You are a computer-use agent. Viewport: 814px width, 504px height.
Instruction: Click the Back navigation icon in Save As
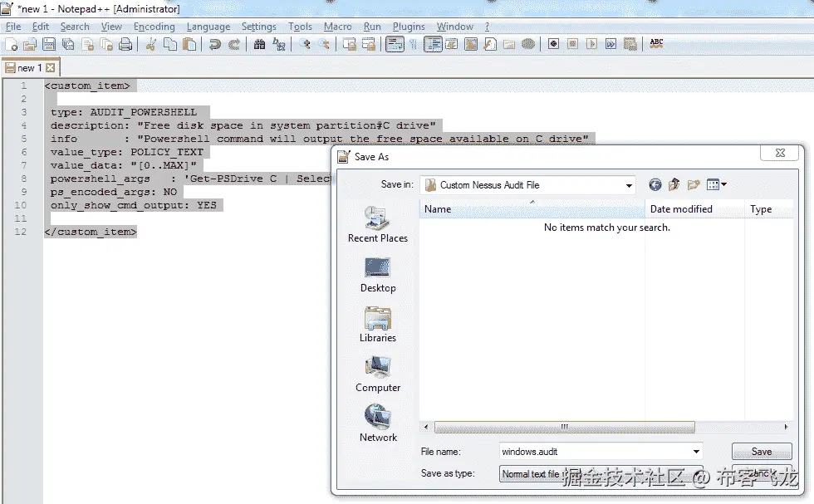[x=655, y=185]
